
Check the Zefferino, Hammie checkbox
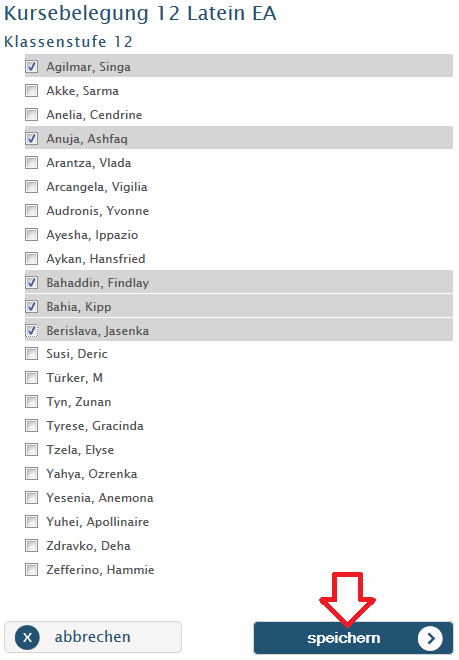(x=32, y=570)
